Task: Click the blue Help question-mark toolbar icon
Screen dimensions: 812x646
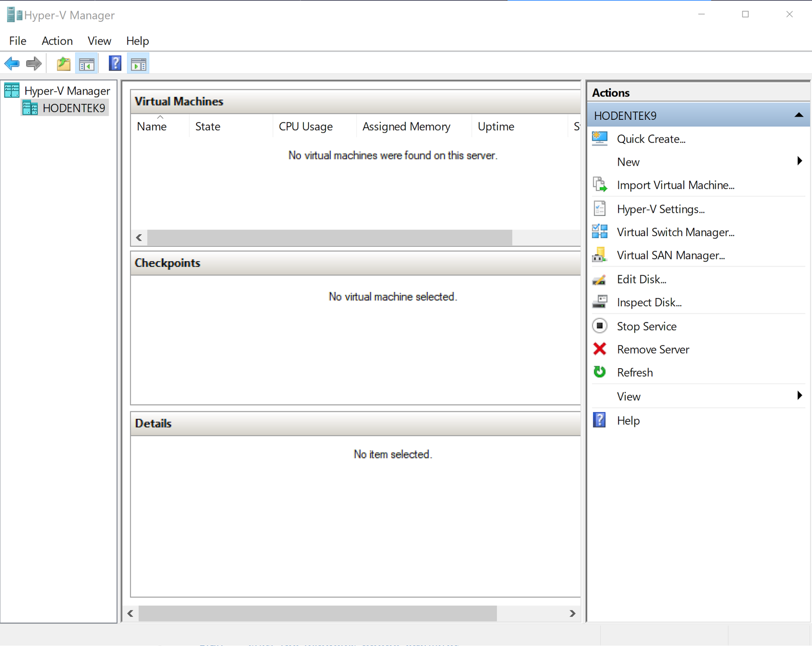Action: click(115, 63)
